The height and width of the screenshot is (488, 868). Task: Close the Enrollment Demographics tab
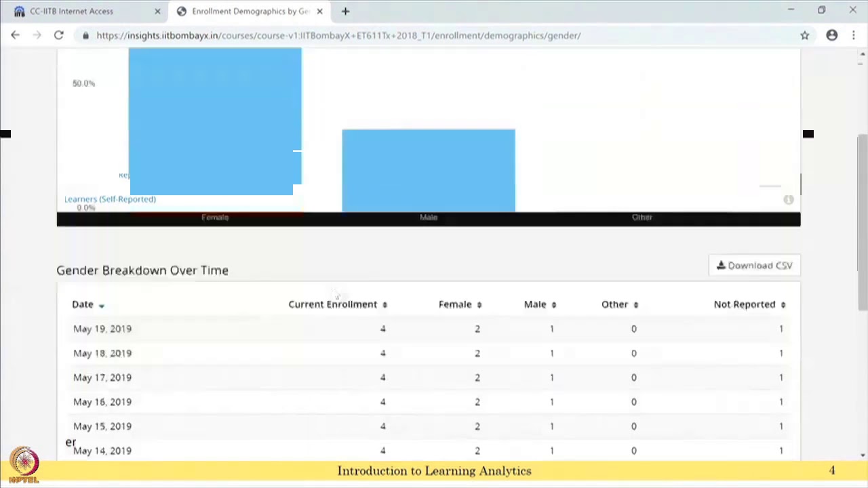(319, 11)
